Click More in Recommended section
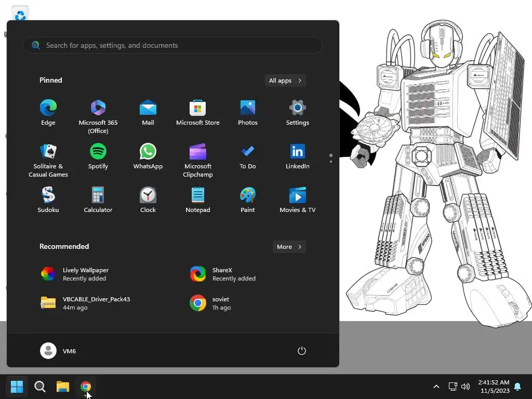The width and height of the screenshot is (532, 399). click(x=289, y=247)
